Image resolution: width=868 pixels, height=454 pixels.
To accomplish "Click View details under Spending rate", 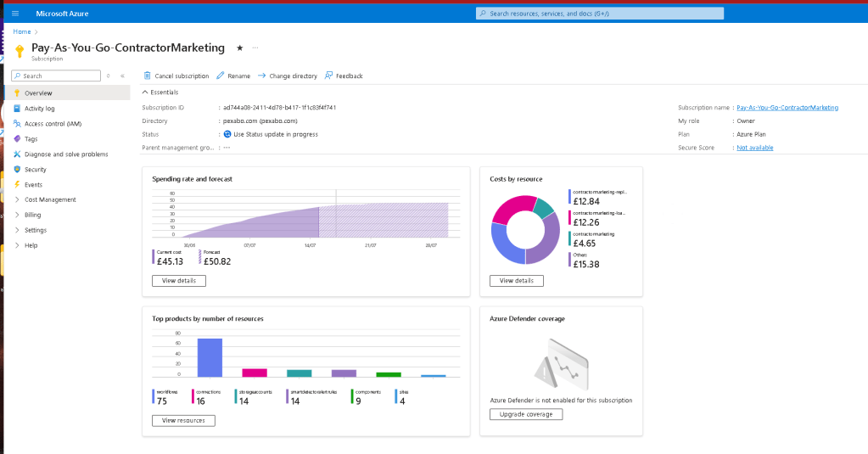I will coord(179,281).
